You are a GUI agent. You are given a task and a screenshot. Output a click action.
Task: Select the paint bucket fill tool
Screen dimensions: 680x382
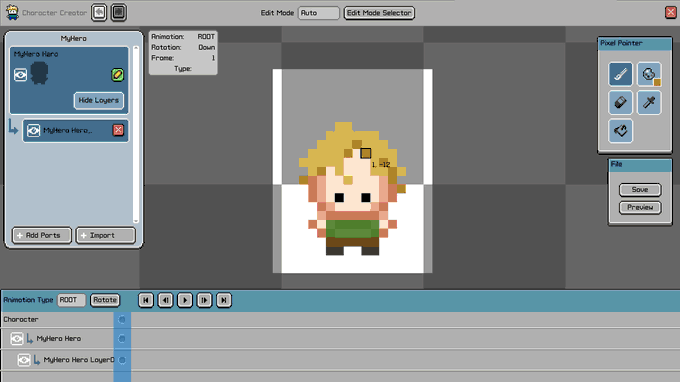coord(620,131)
